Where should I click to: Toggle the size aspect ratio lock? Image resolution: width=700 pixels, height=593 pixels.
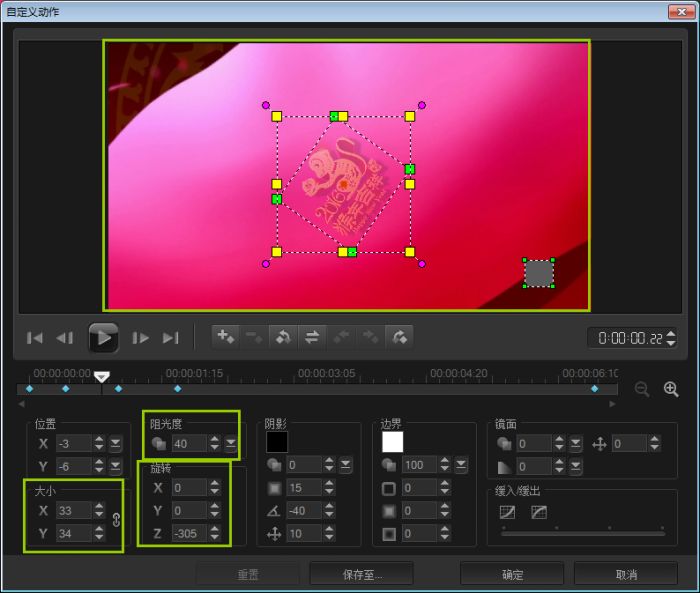[116, 520]
